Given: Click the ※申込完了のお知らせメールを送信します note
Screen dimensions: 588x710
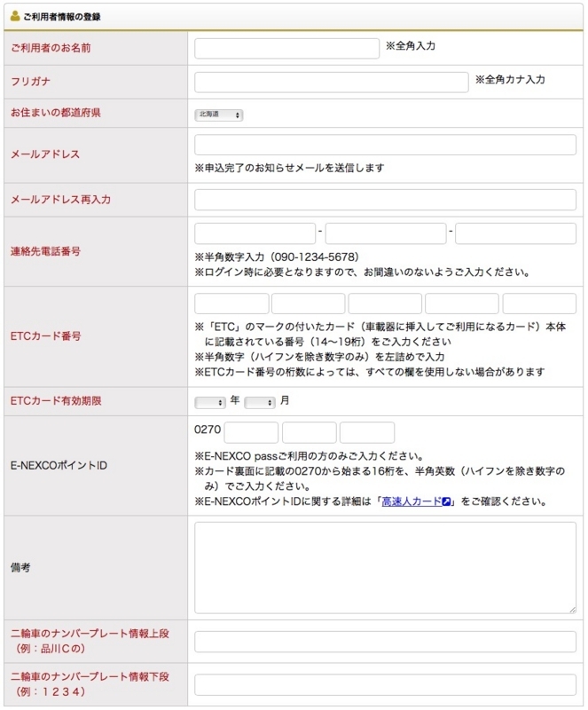Looking at the screenshot, I should 289,168.
